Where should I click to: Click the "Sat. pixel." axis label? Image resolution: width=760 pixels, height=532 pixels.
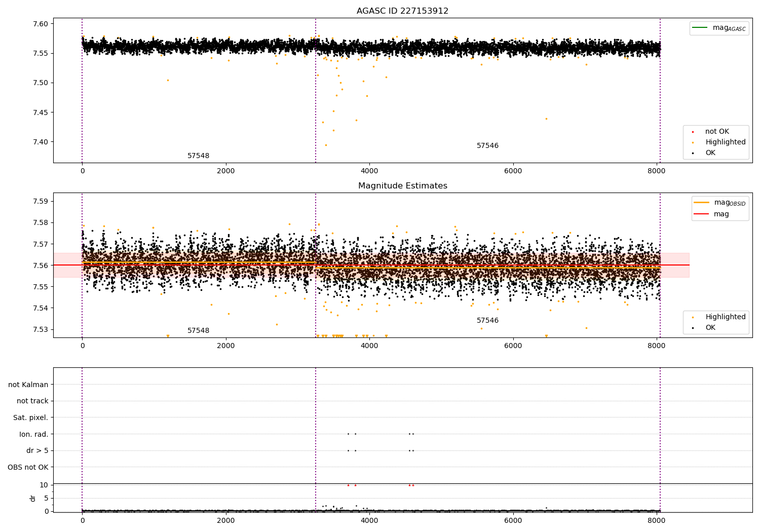[31, 417]
